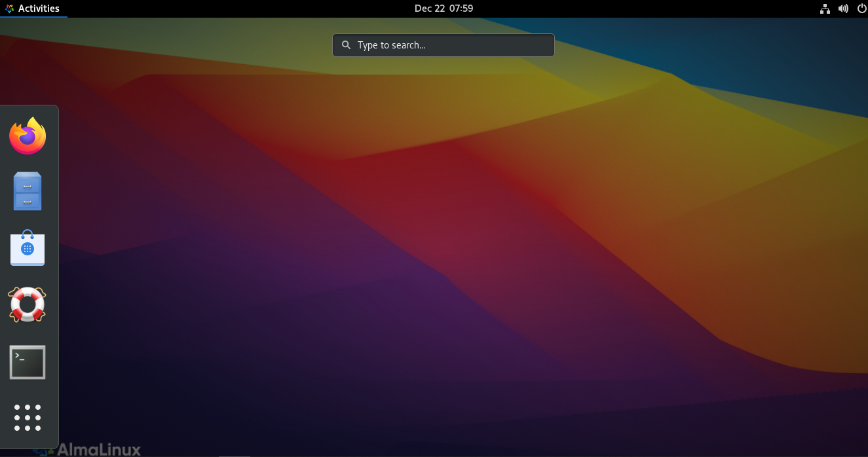Launch Terminal from the dash
This screenshot has height=457, width=868.
[x=28, y=362]
